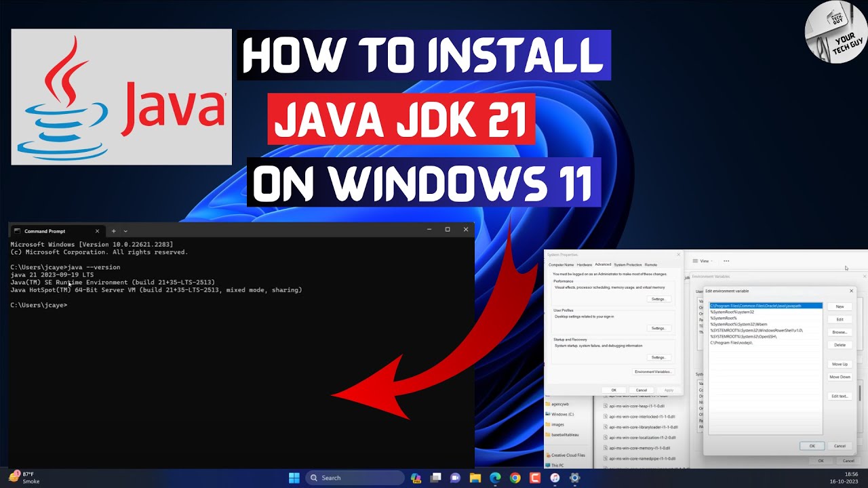This screenshot has height=488, width=868.
Task: Click Browse in Edit environment variable
Action: (840, 332)
